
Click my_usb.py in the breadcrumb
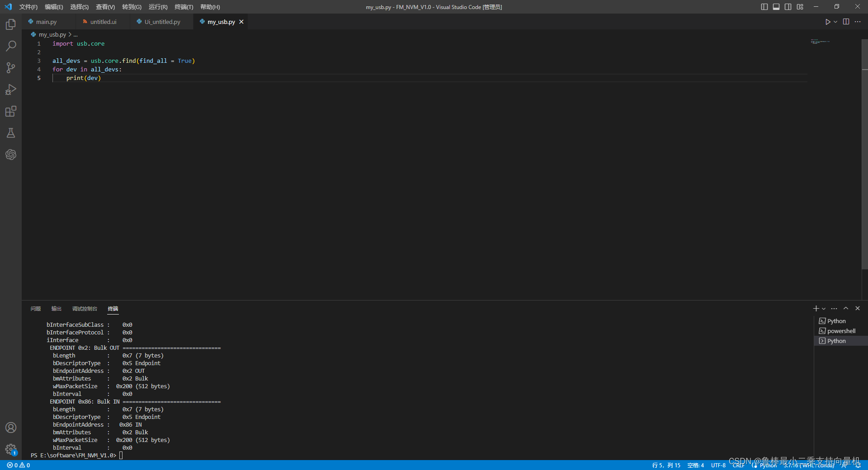[52, 34]
